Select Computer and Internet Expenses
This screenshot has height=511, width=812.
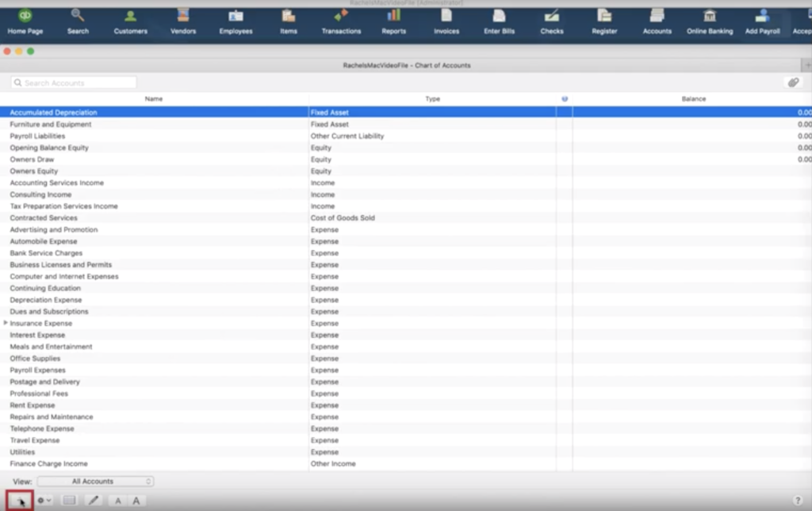pos(406,276)
